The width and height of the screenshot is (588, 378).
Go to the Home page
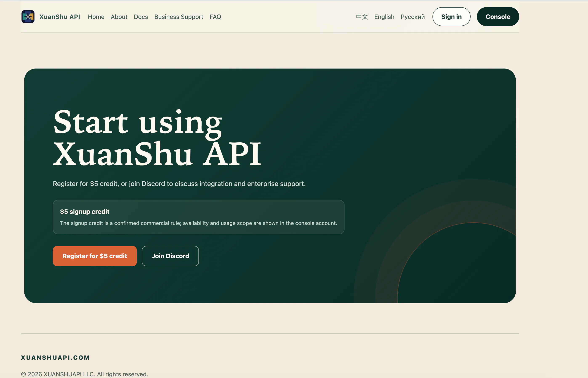pyautogui.click(x=96, y=17)
